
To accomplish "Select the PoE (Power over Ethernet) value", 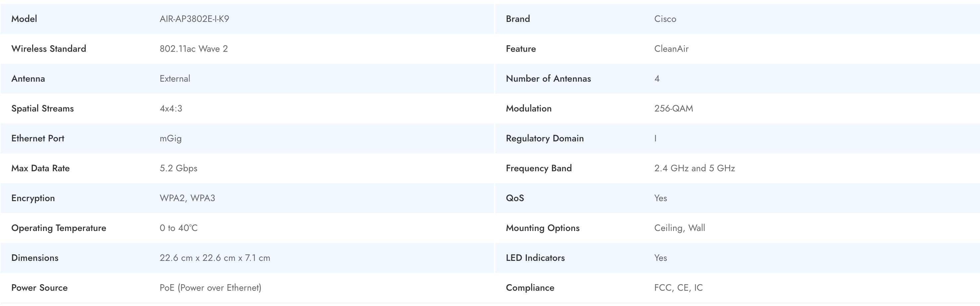I will [210, 288].
